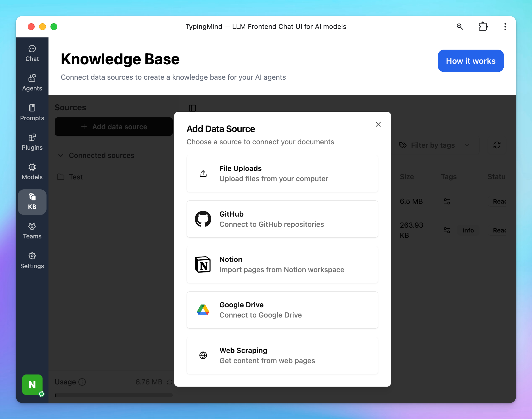The height and width of the screenshot is (419, 532).
Task: Click the How it works button
Action: pyautogui.click(x=470, y=61)
